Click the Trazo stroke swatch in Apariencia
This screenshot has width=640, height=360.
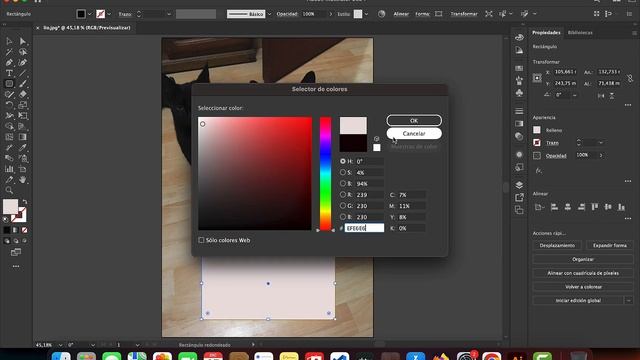tap(537, 142)
